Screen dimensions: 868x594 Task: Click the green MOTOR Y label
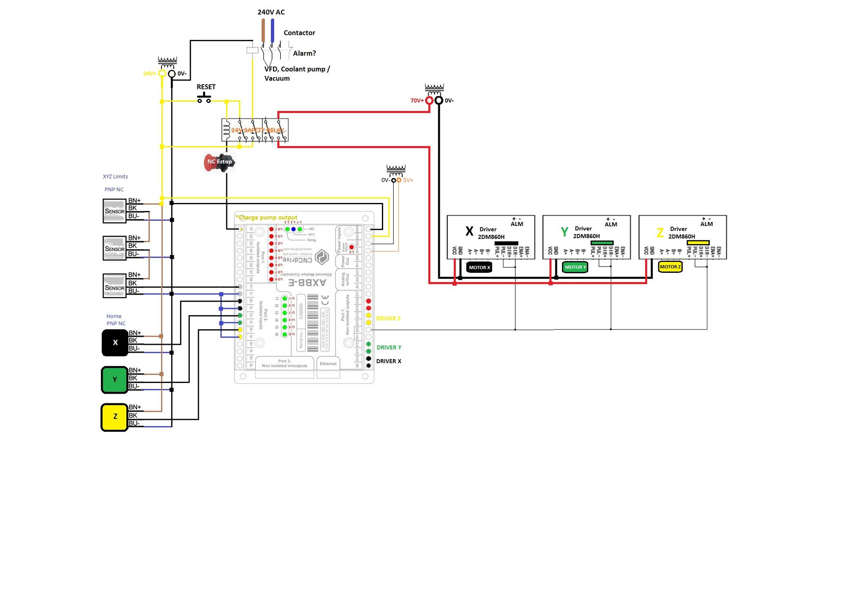[x=575, y=267]
